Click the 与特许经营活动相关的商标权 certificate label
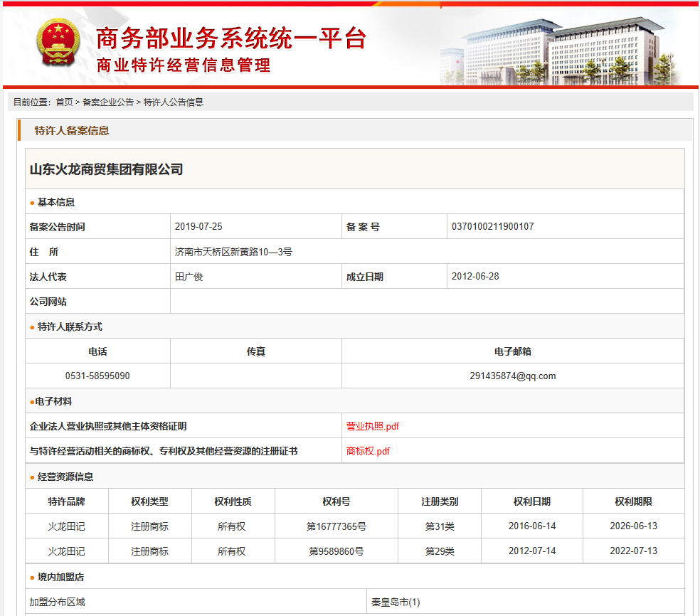This screenshot has height=616, width=700. 164,451
